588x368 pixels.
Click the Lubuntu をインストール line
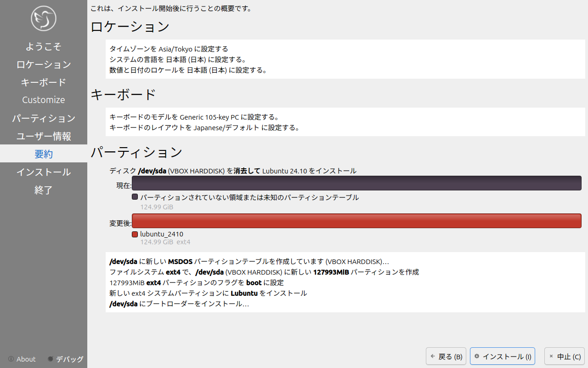208,293
